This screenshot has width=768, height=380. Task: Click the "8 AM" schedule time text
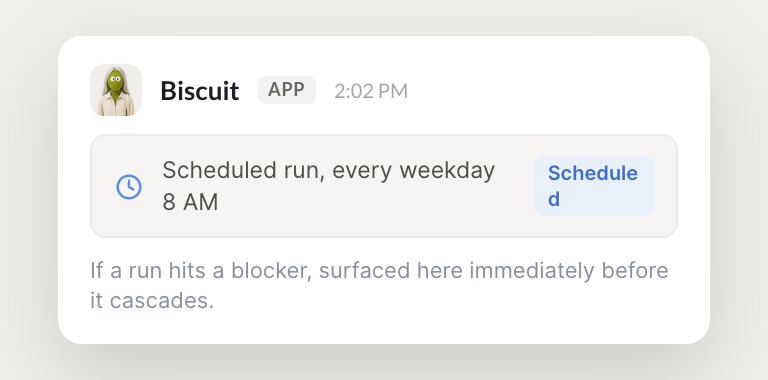190,202
